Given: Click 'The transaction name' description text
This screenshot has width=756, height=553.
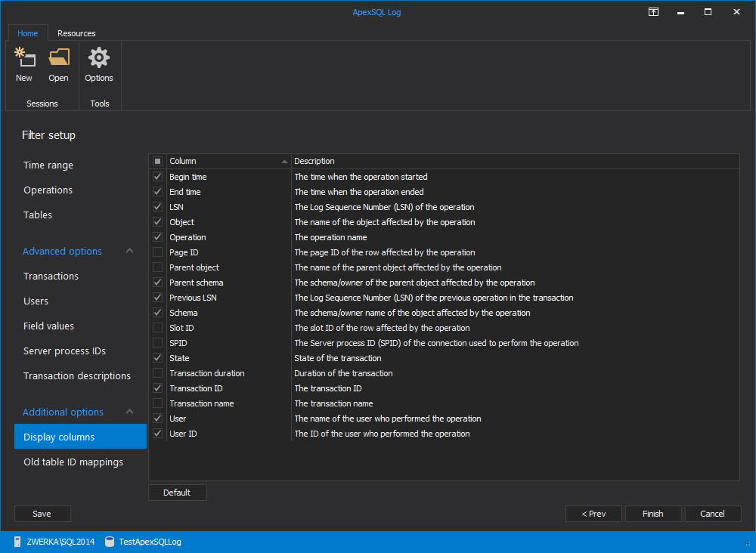Looking at the screenshot, I should coord(333,403).
